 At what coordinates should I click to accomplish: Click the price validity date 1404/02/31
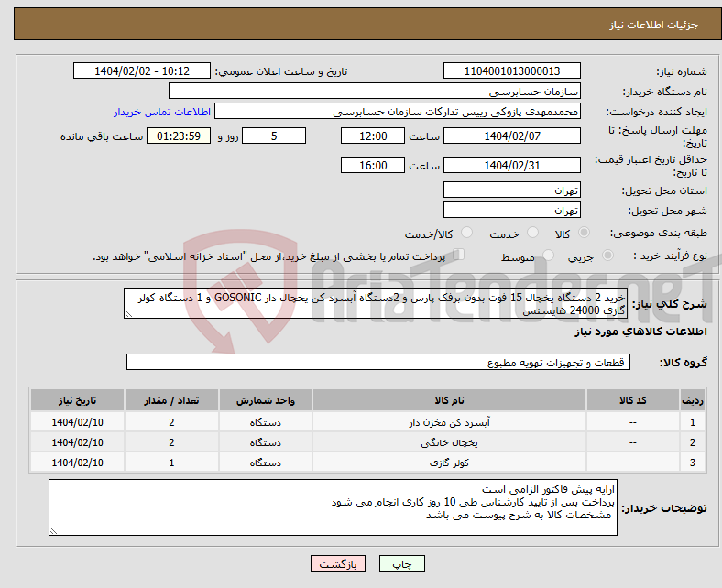[x=512, y=165]
